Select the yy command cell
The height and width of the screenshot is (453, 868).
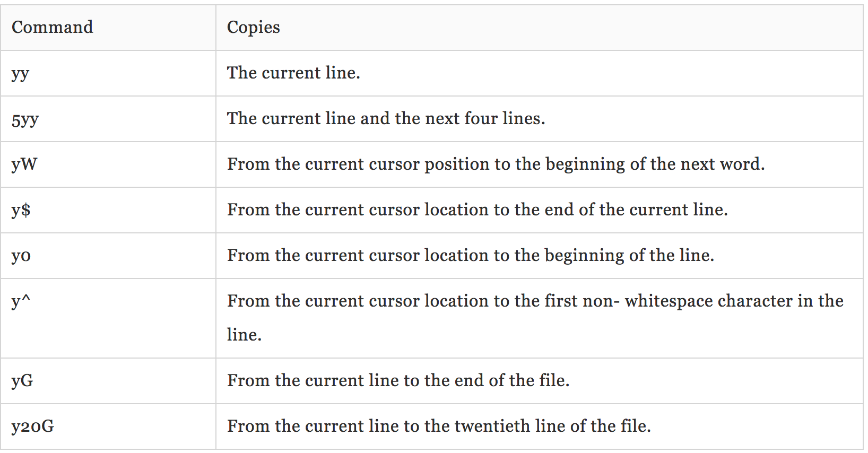20,73
